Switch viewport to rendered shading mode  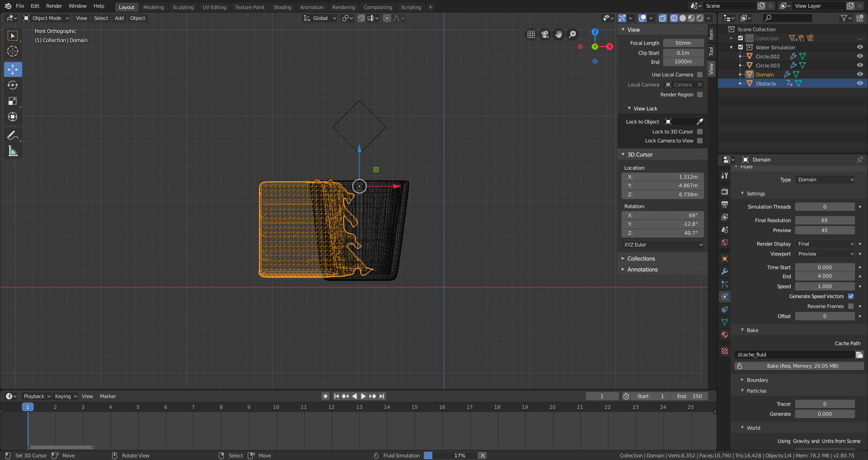[x=699, y=18]
